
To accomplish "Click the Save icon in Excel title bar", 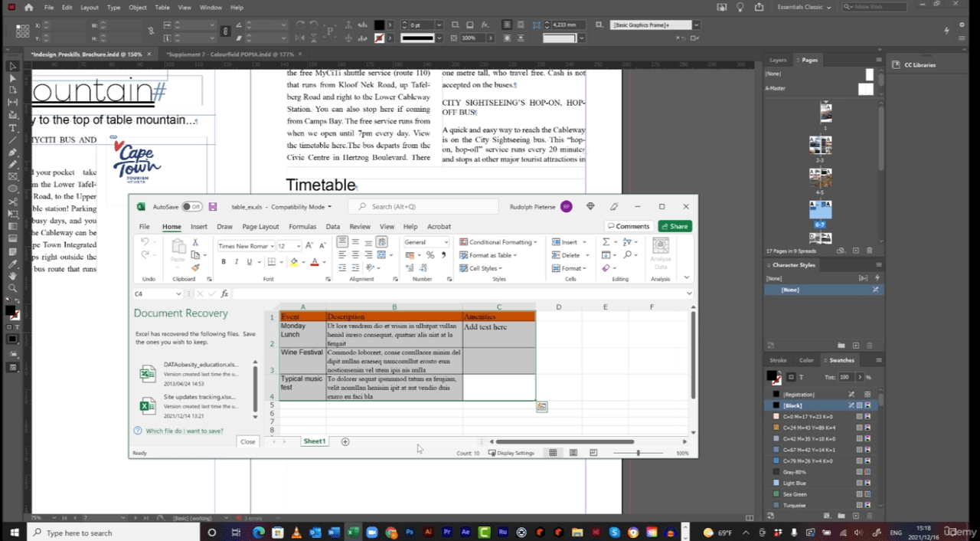I will click(213, 207).
